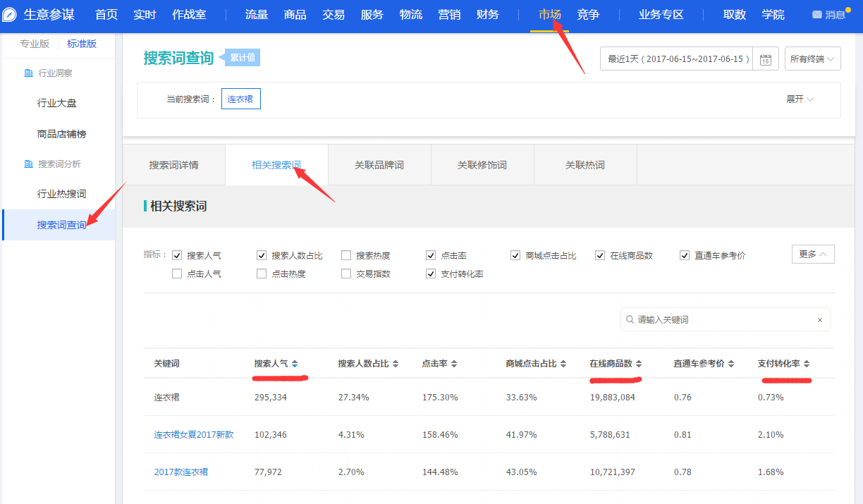Enable the 搜索热度 checkbox

tap(346, 255)
